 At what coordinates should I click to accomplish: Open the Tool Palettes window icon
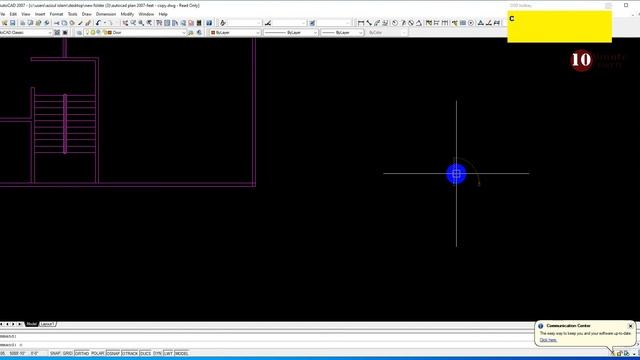(x=175, y=23)
